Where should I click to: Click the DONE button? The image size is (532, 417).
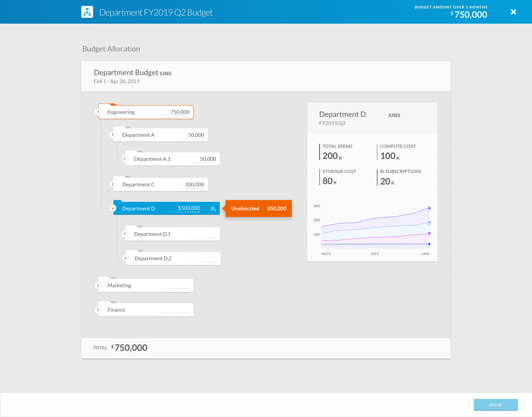pos(495,405)
